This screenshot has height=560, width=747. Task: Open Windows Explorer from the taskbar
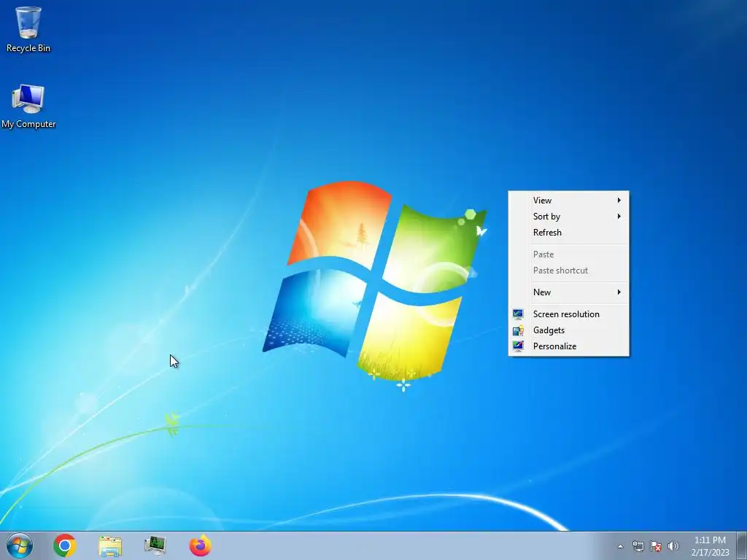click(x=110, y=545)
